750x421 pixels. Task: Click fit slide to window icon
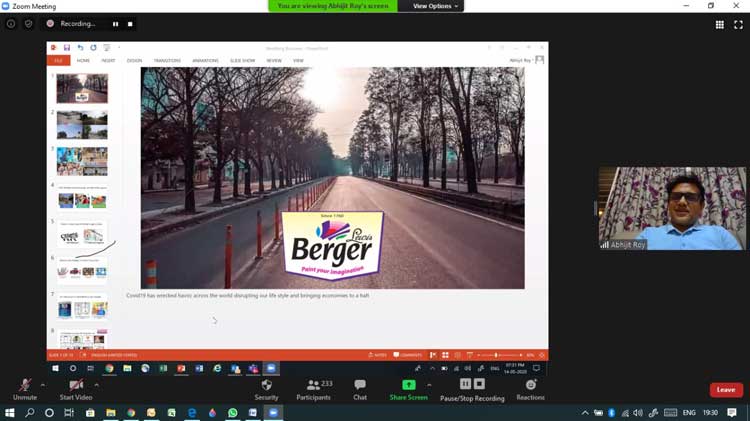(x=542, y=355)
